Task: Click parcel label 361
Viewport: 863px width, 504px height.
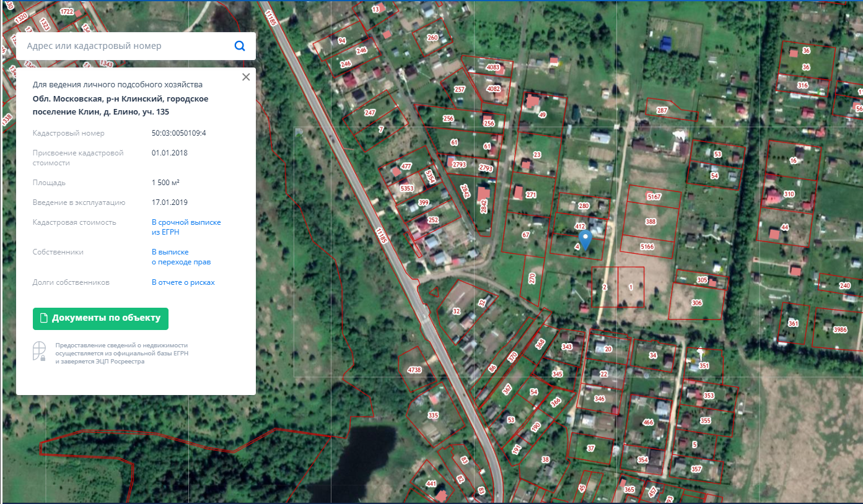Action: click(x=794, y=324)
